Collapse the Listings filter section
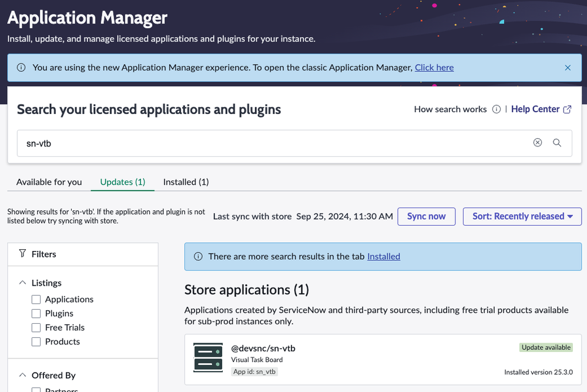587x392 pixels. pos(23,283)
